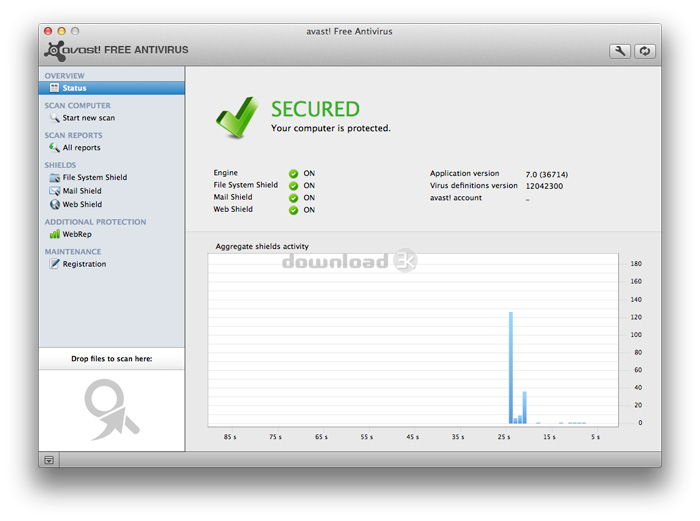Click the Mail Shield envelope icon
The width and height of the screenshot is (700, 521).
tap(55, 191)
